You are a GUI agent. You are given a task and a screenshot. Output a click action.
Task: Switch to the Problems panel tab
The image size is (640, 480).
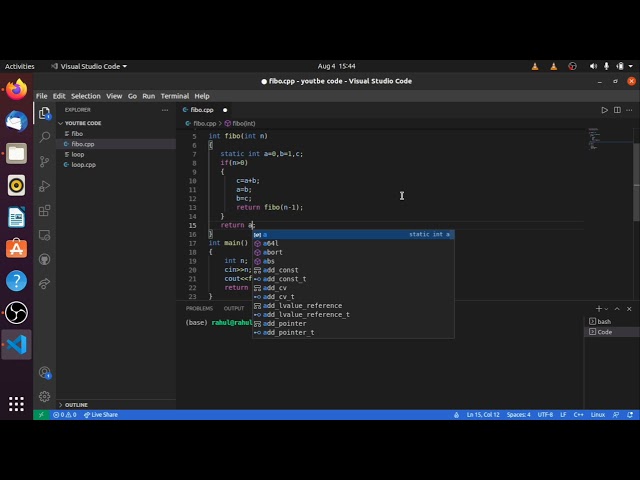click(199, 309)
